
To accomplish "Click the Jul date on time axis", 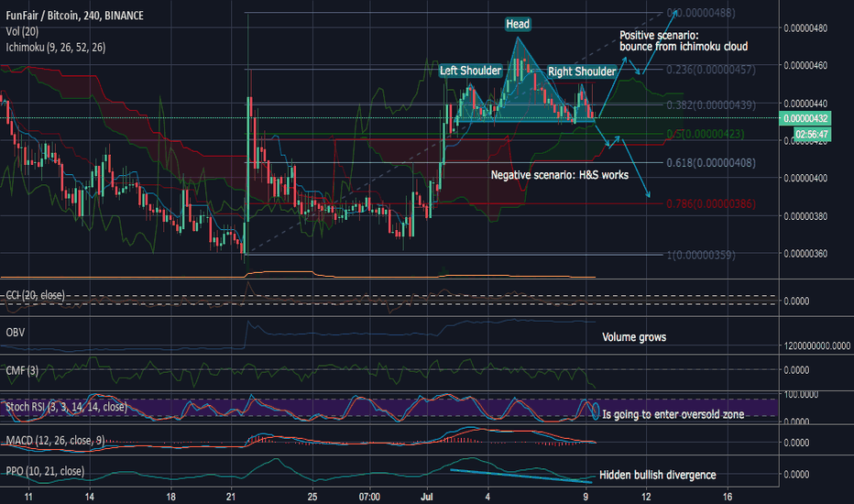I will click(x=426, y=497).
